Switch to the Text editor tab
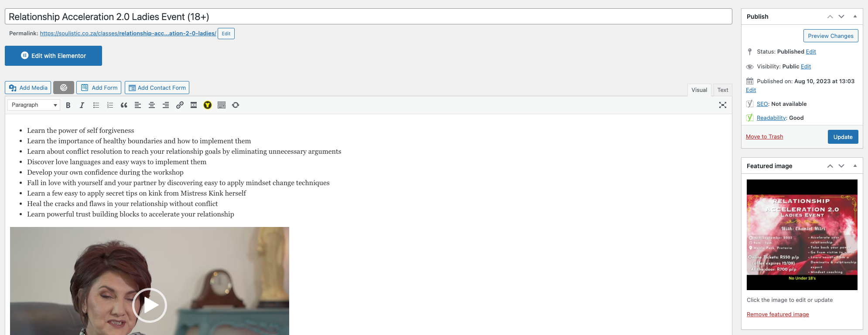The width and height of the screenshot is (868, 335). coord(723,90)
